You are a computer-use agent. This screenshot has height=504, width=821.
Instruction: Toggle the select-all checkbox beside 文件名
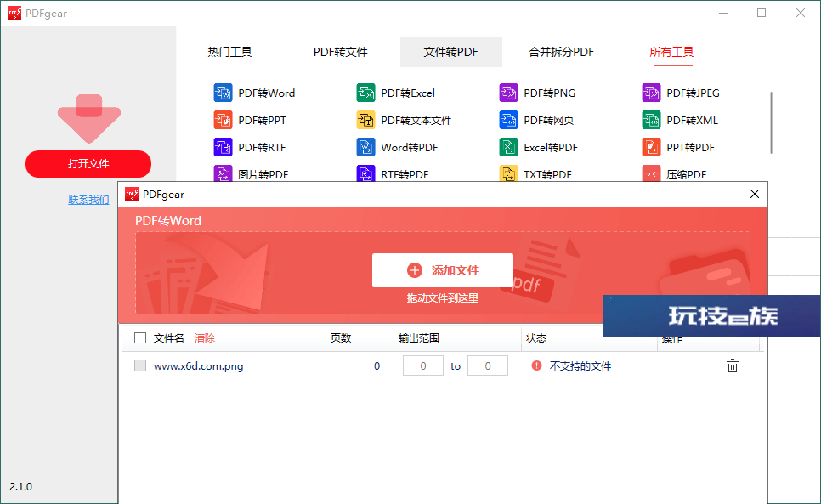click(140, 338)
